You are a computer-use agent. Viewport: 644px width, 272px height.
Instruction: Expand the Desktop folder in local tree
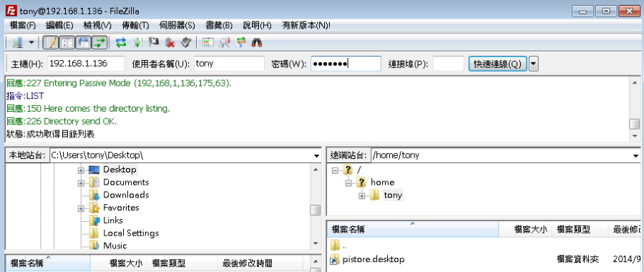pos(81,170)
